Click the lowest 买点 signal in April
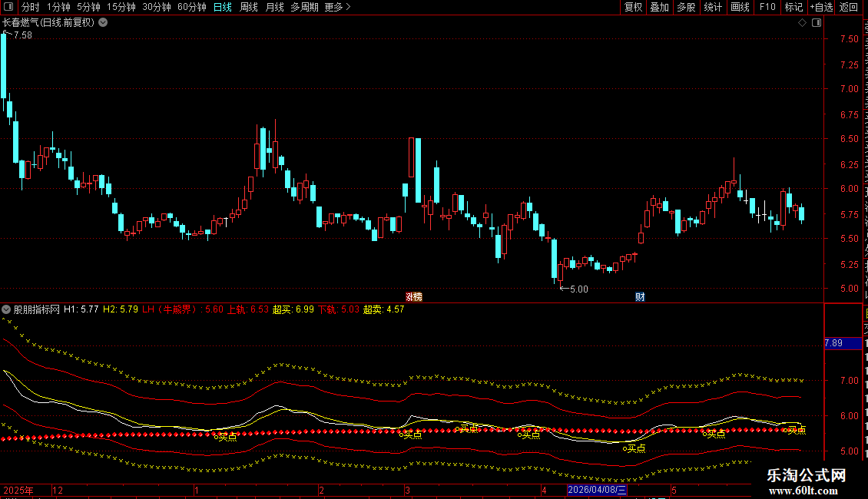868x499 pixels. (x=634, y=448)
